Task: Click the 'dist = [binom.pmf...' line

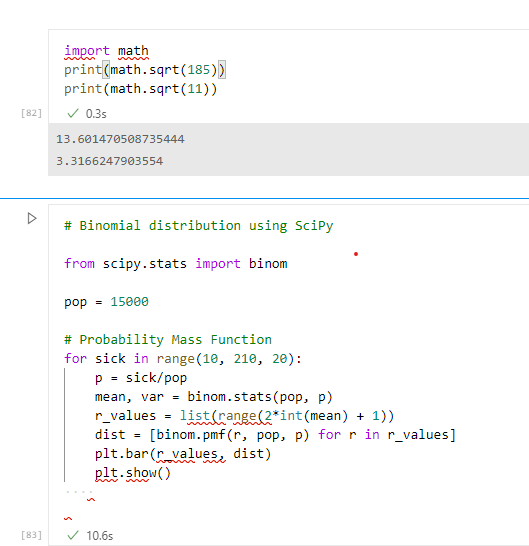Action: tap(275, 435)
